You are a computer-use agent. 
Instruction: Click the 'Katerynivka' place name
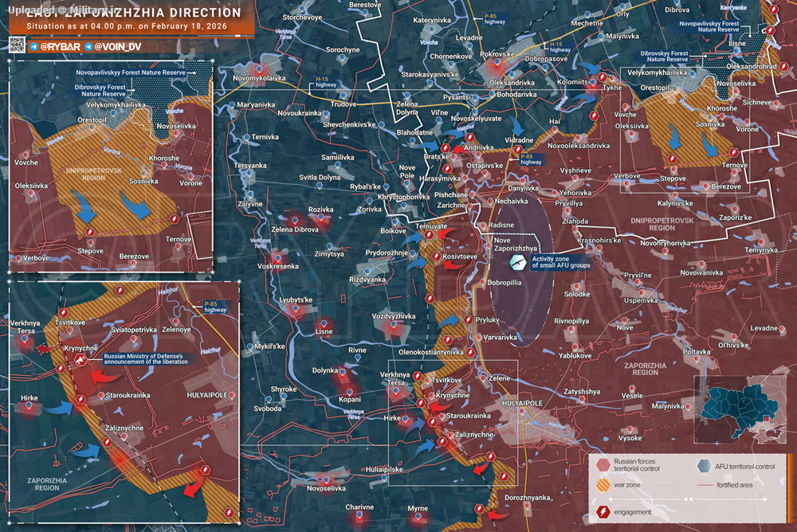click(432, 21)
